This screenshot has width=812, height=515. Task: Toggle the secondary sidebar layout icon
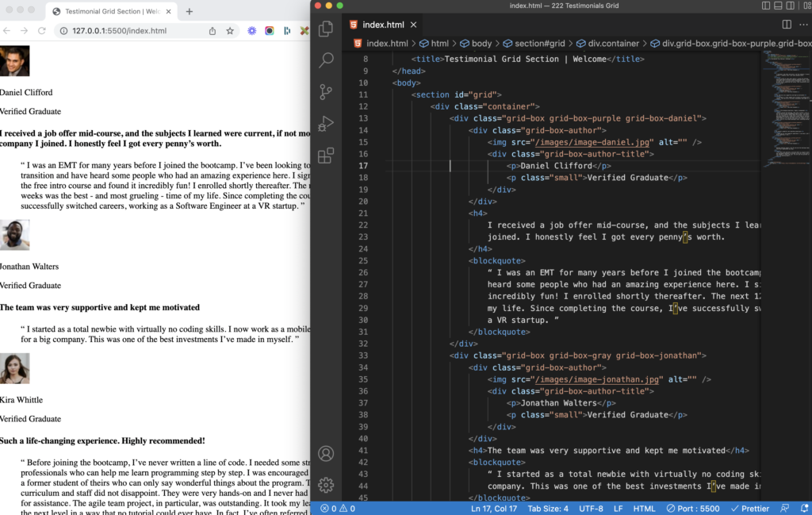tap(791, 6)
